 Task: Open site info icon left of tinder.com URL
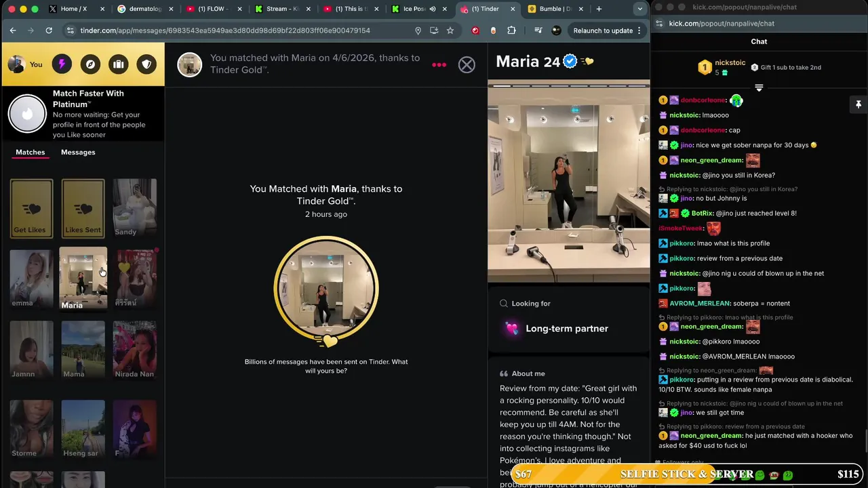pyautogui.click(x=70, y=30)
